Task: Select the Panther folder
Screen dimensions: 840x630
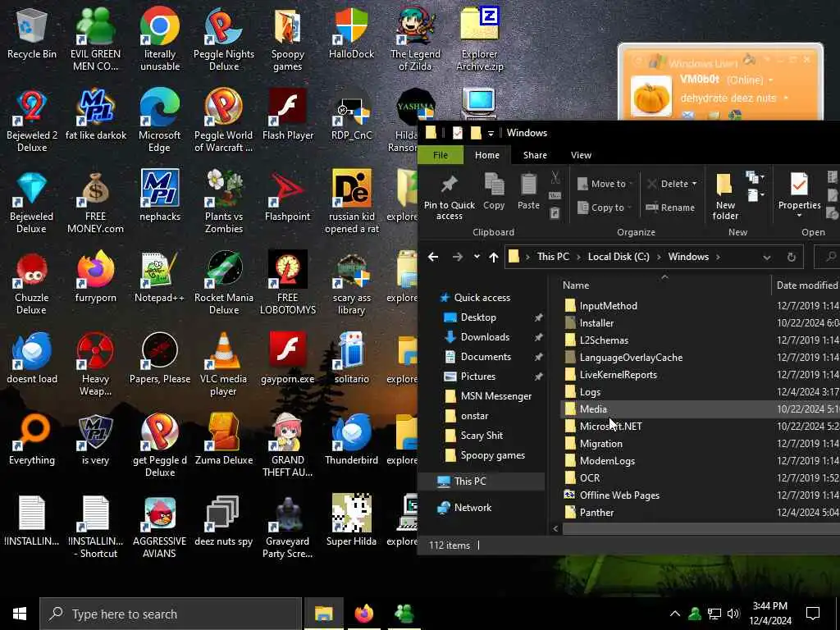Action: [596, 513]
